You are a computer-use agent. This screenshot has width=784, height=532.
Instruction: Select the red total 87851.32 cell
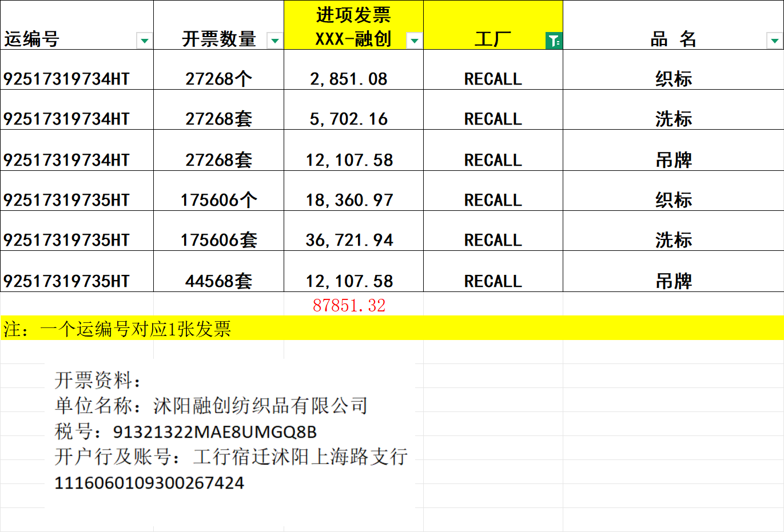349,305
